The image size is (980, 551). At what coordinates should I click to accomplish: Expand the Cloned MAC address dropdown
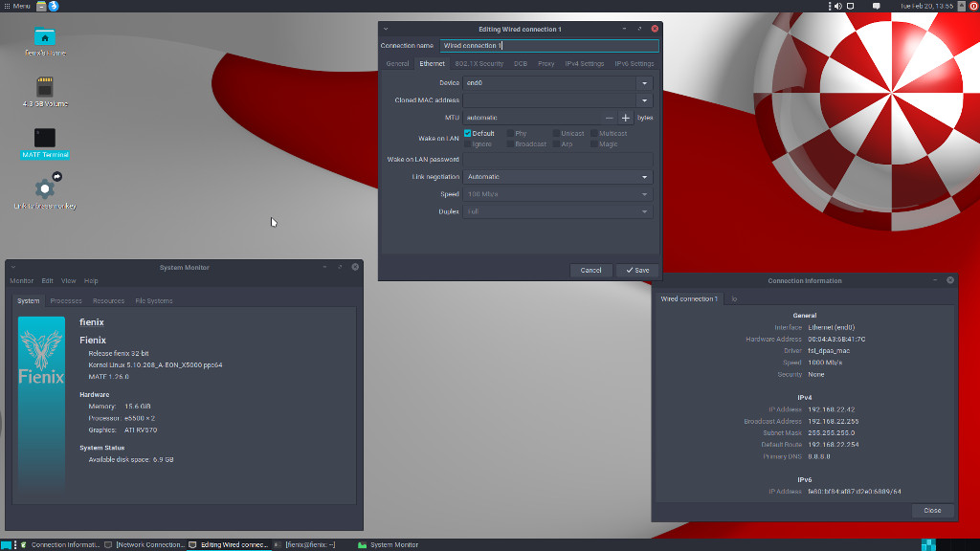coord(644,100)
